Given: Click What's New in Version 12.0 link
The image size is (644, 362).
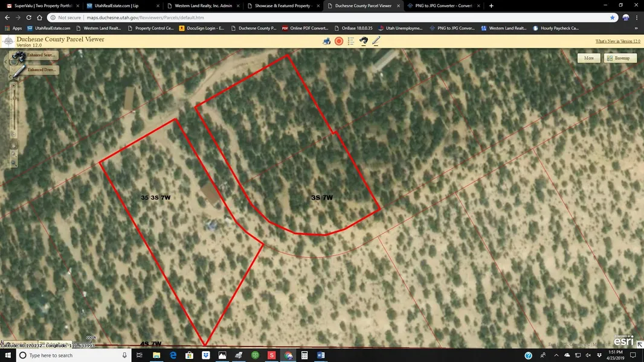Looking at the screenshot, I should point(617,42).
